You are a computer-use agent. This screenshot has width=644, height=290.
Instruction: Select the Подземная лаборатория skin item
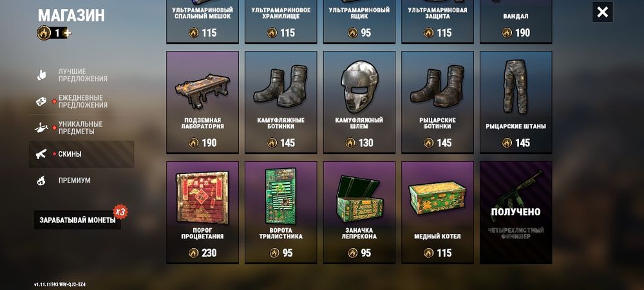[202, 102]
